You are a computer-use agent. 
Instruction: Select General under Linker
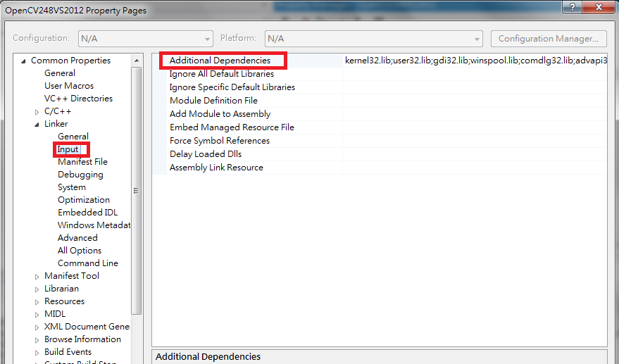tap(73, 136)
